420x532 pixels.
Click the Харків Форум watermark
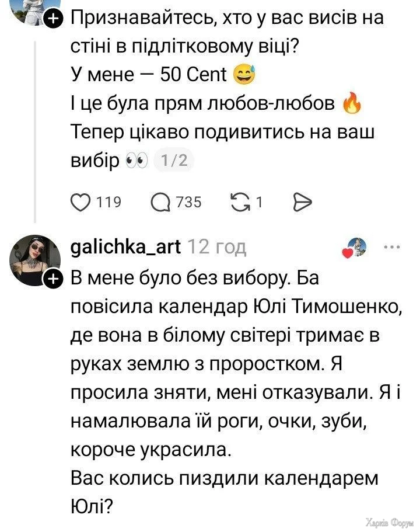click(390, 521)
